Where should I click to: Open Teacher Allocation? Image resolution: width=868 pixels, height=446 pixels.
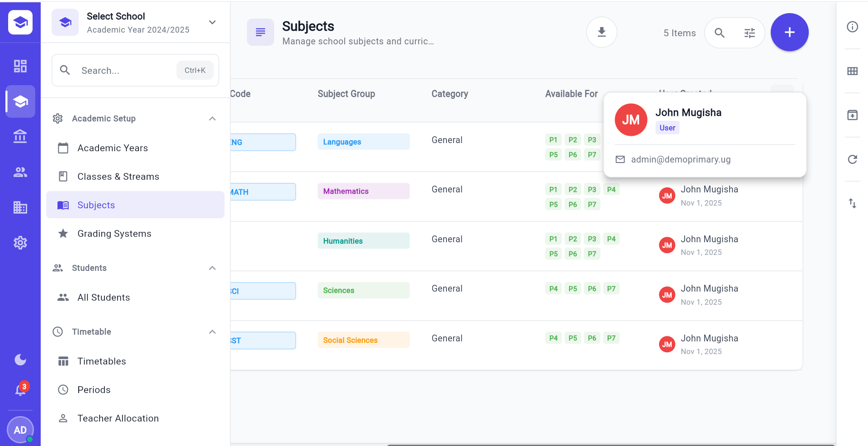click(118, 418)
